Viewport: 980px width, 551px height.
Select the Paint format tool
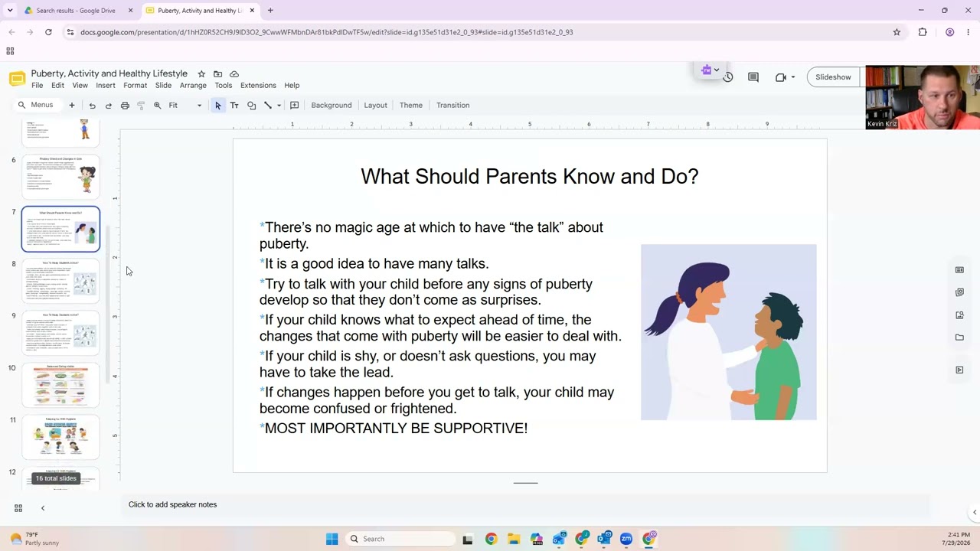click(x=141, y=106)
